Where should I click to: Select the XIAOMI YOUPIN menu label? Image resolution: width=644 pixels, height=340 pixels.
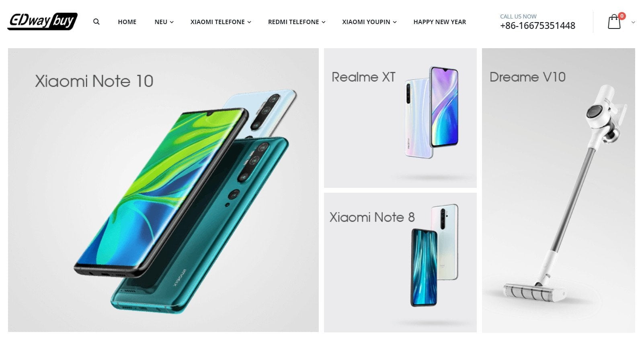[x=366, y=22]
